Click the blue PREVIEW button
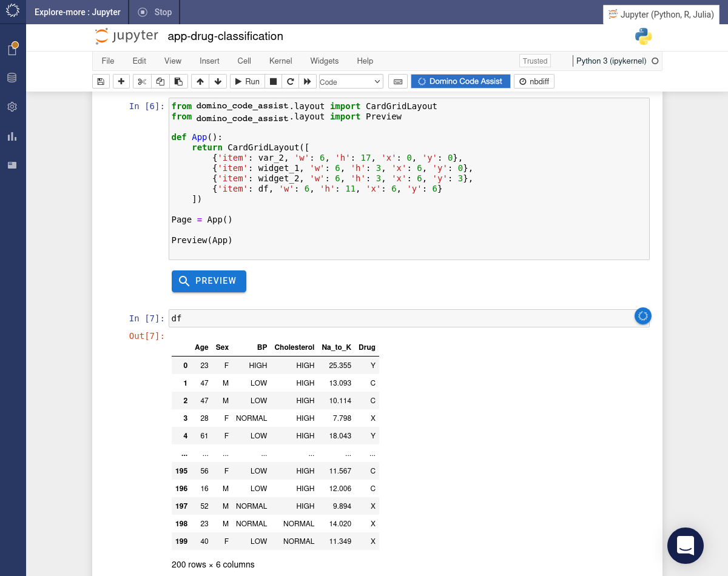 (209, 281)
